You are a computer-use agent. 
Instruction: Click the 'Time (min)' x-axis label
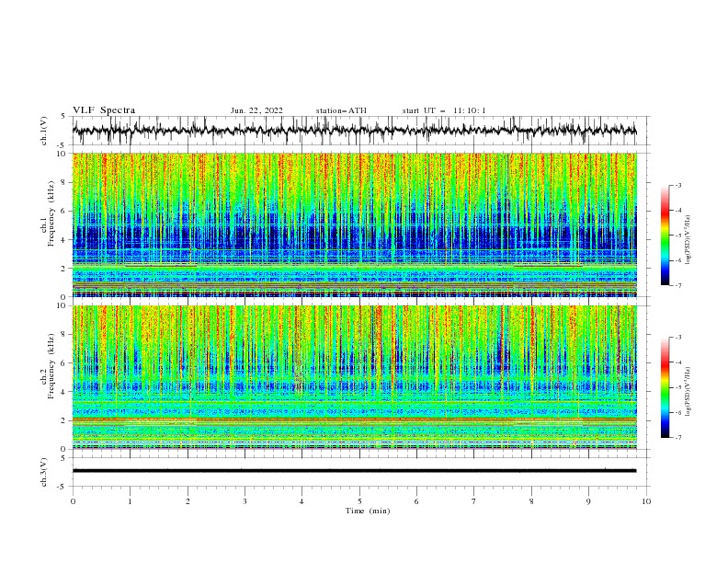point(368,511)
